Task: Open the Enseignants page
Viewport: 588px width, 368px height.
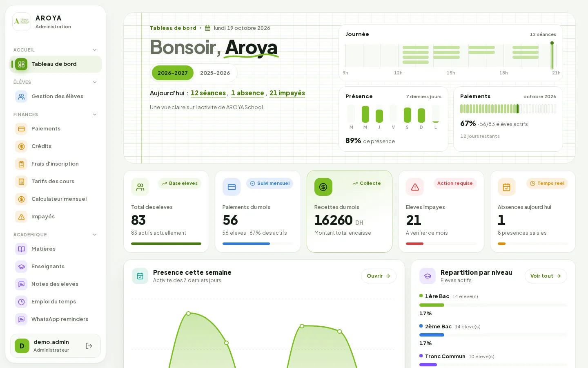Action: click(x=56, y=267)
